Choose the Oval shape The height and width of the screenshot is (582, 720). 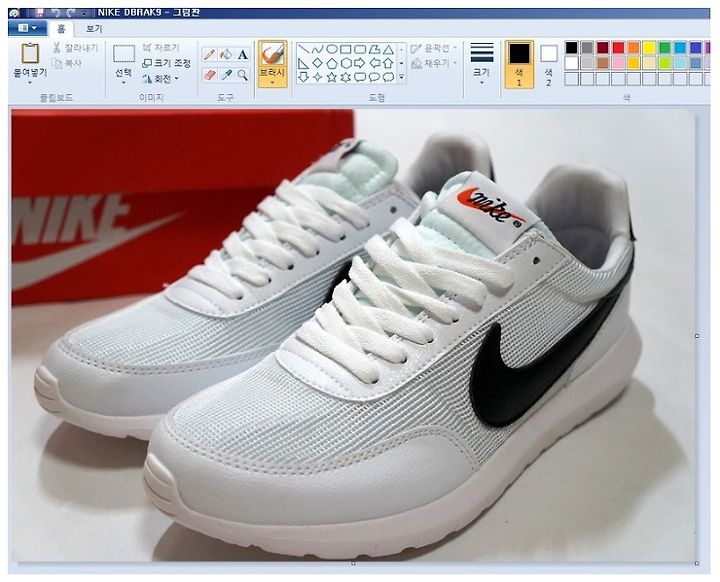[x=332, y=49]
